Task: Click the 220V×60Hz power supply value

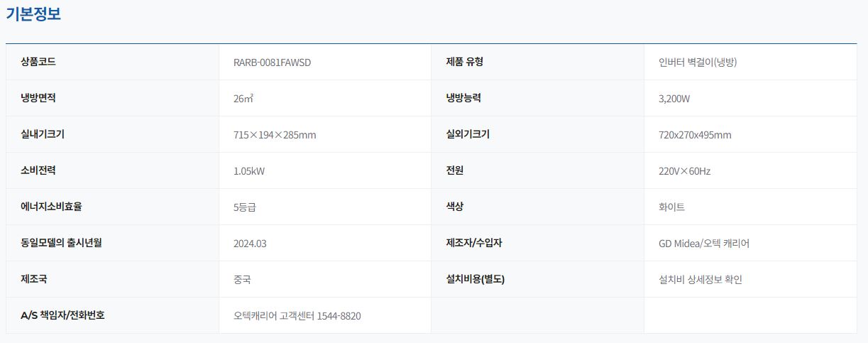Action: pyautogui.click(x=684, y=171)
